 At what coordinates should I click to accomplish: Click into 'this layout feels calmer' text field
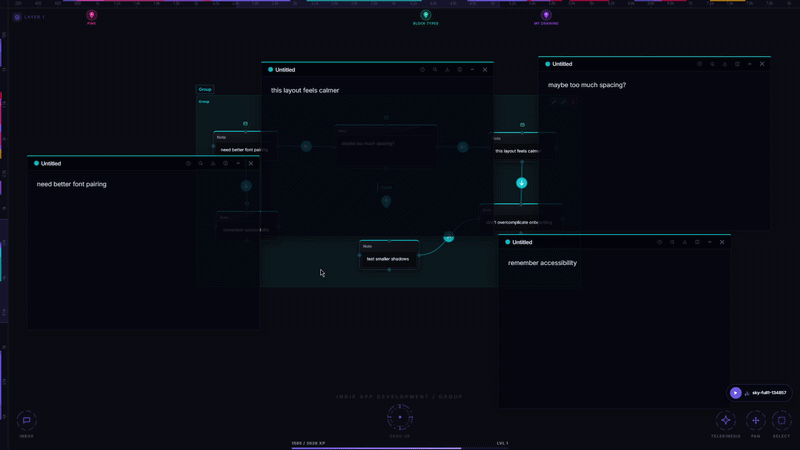(x=305, y=90)
